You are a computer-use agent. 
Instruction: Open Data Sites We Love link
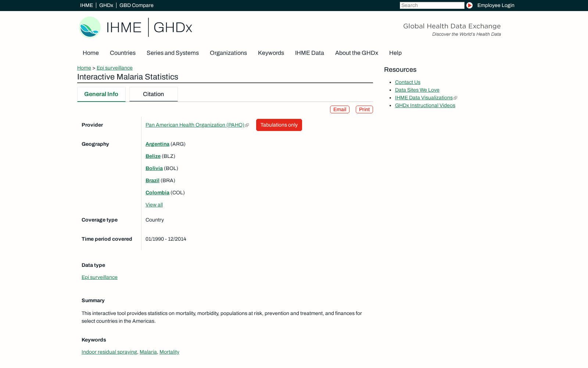[x=417, y=90]
